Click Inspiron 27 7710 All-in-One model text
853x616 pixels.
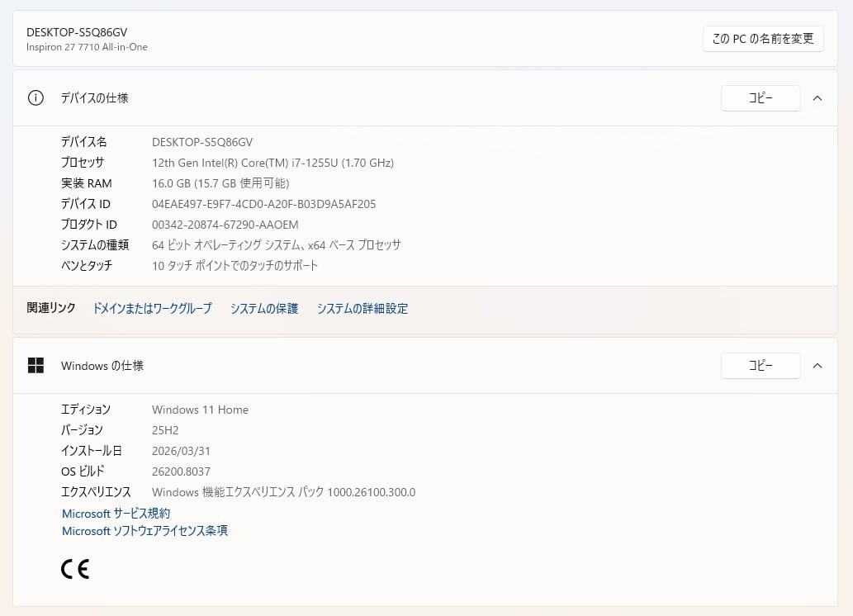click(87, 47)
